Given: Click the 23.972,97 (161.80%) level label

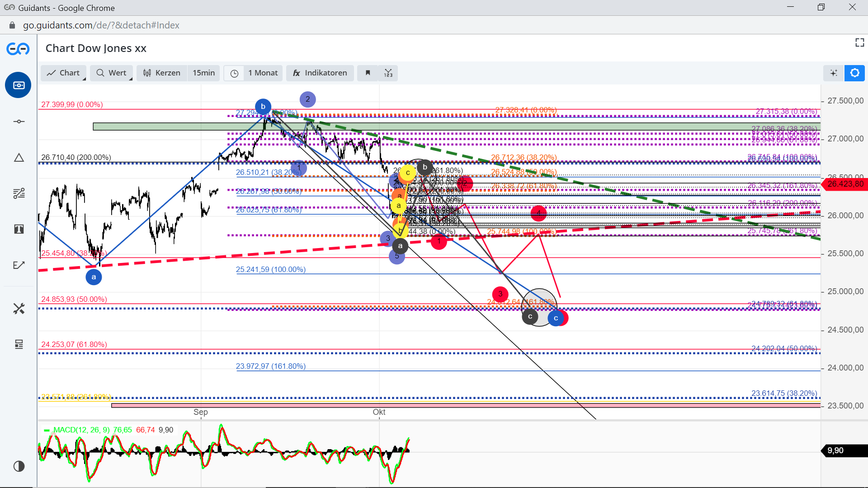Looking at the screenshot, I should tap(271, 366).
